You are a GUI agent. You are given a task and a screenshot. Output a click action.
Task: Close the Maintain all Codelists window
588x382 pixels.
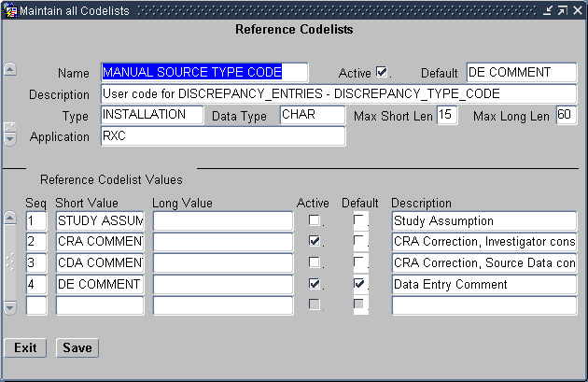point(578,9)
